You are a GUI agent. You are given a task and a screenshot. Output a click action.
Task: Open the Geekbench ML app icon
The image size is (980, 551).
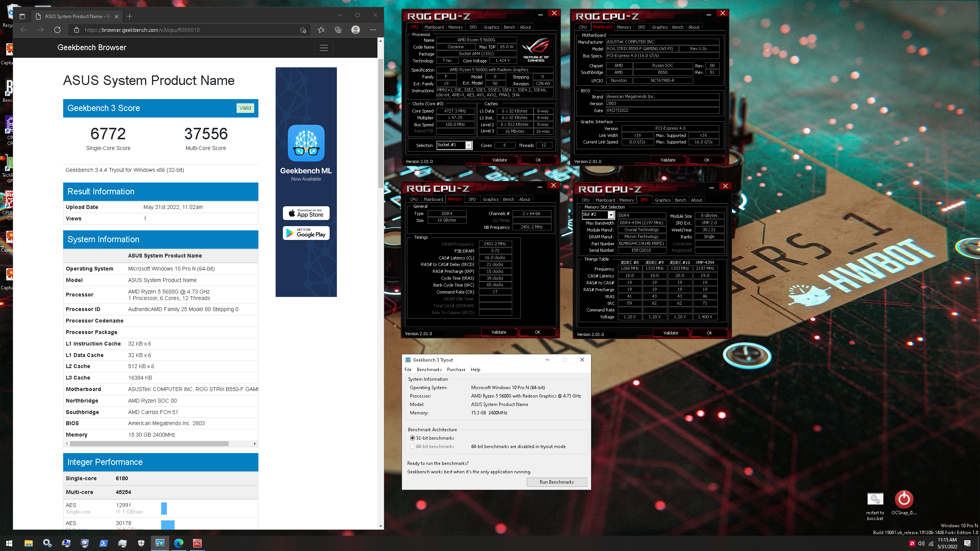(x=306, y=143)
